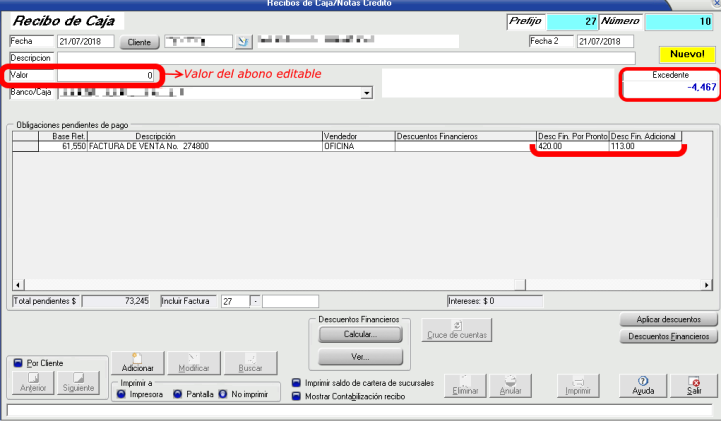Click the Adicionar button icon

[137, 363]
